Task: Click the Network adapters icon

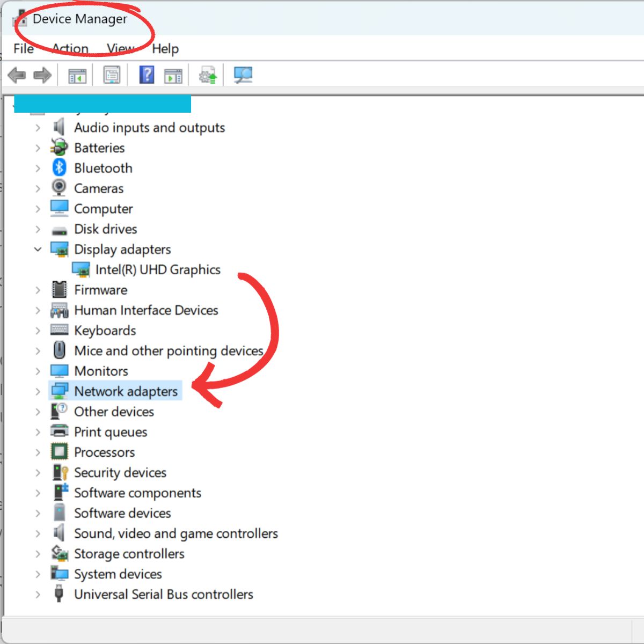Action: click(59, 391)
